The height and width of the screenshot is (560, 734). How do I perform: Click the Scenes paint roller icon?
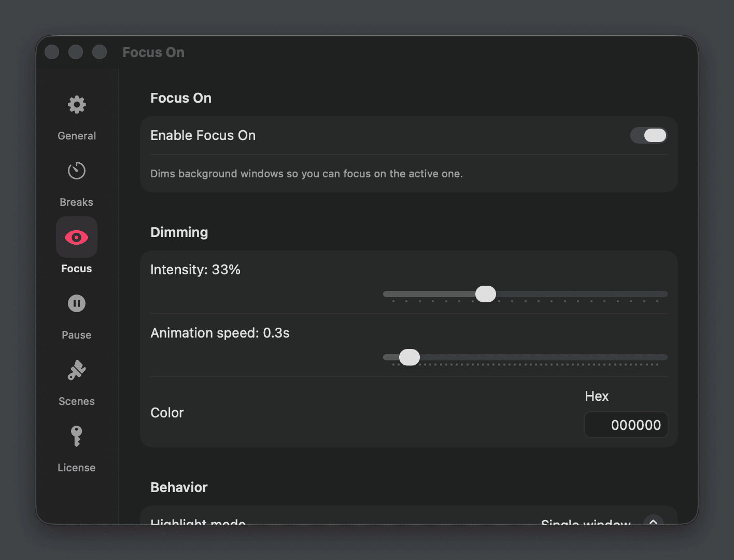77,370
